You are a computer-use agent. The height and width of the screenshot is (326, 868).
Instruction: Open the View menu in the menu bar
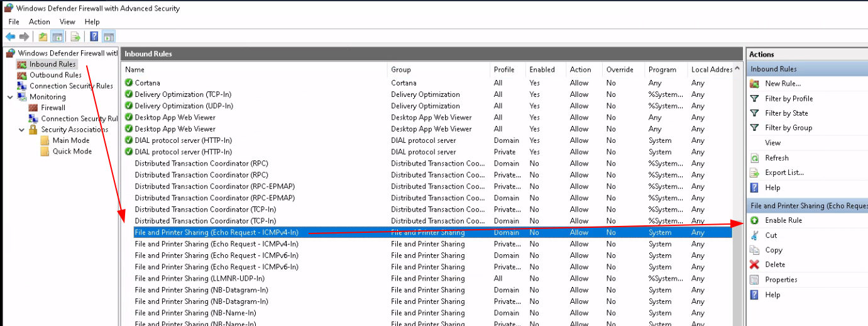click(x=67, y=21)
